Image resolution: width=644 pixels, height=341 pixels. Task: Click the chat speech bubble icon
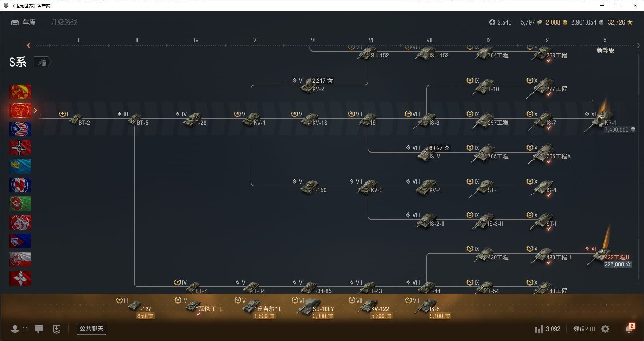pyautogui.click(x=39, y=329)
